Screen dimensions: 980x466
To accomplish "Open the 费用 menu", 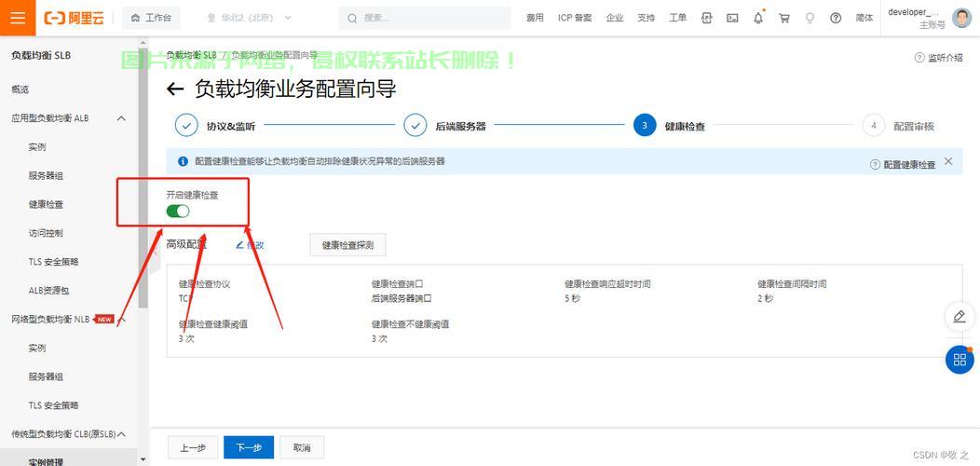I will point(535,18).
